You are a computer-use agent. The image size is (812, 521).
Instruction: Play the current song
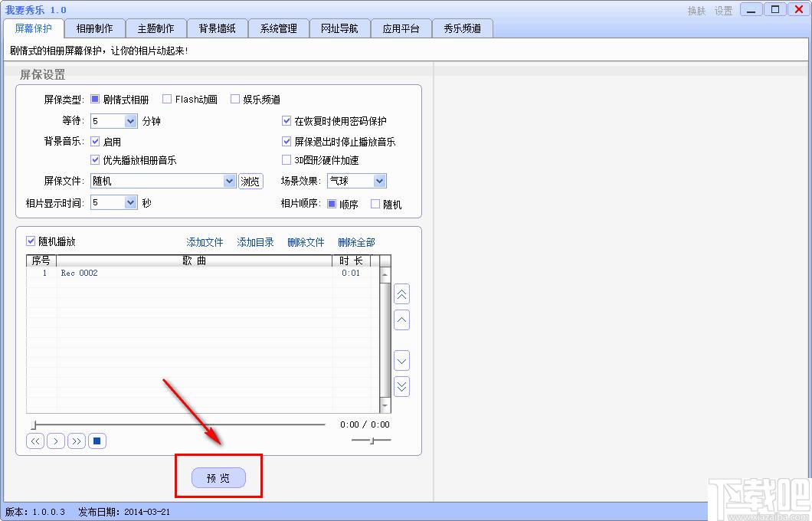tap(56, 441)
